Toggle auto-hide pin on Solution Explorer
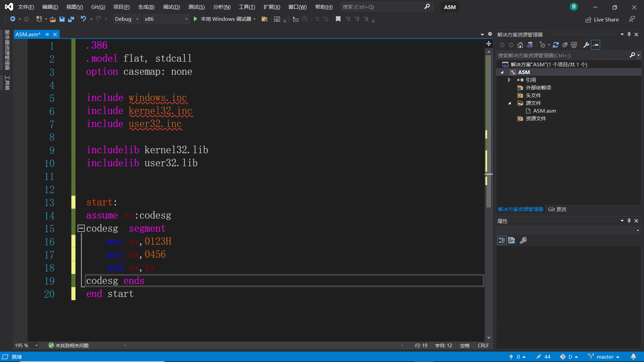 629,34
